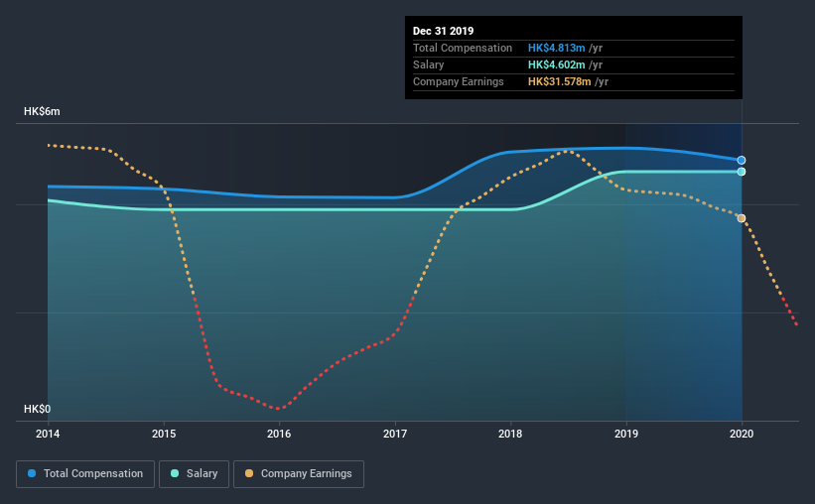Click the 2016 x-axis label
815x504 pixels.
279,434
